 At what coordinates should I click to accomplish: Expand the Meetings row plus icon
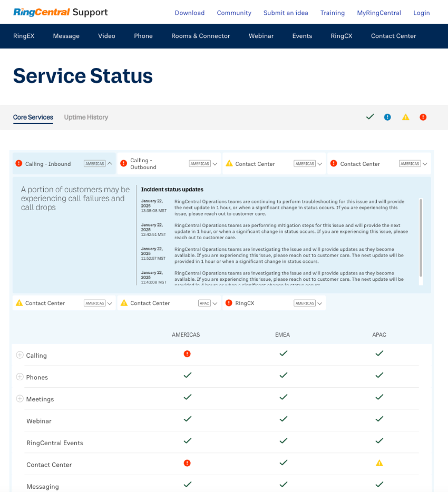click(20, 398)
